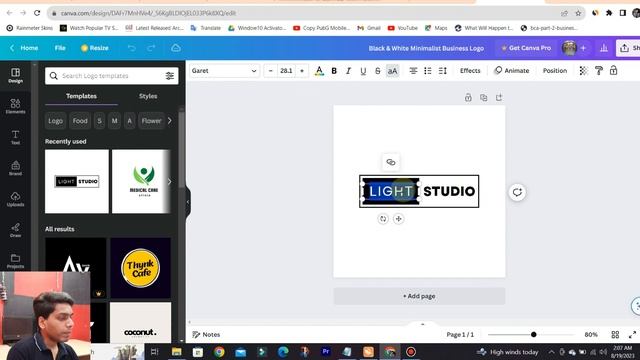Toggle italic formatting
640x360 pixels.
coord(348,71)
